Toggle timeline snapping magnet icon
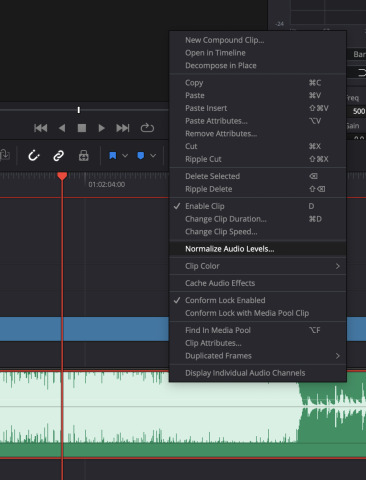This screenshot has width=366, height=480. click(34, 156)
